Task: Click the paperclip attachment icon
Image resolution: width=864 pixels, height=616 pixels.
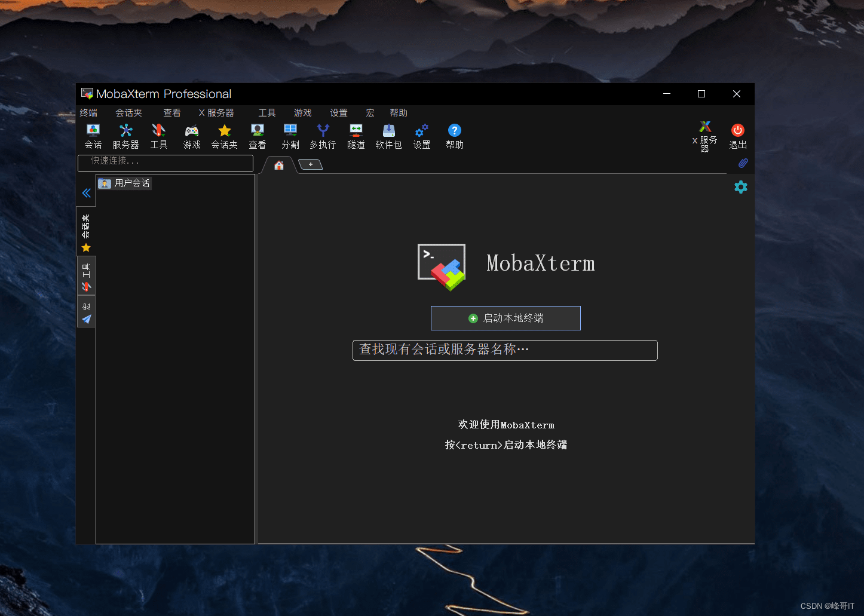Action: 743,163
